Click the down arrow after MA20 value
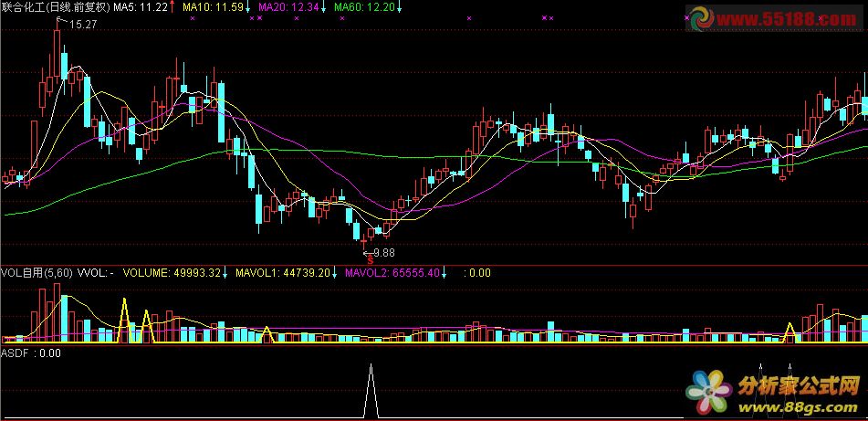This screenshot has height=421, width=868. tap(324, 7)
